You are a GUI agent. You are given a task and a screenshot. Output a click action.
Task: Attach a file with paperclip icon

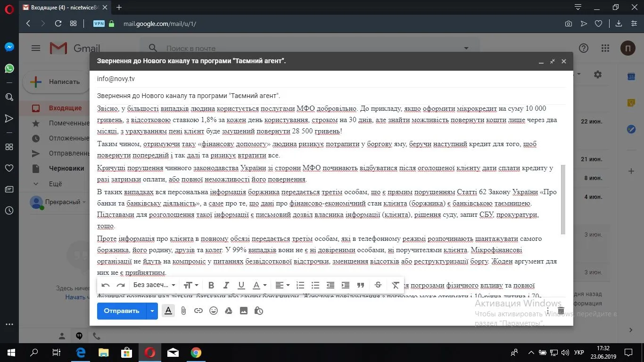pyautogui.click(x=183, y=311)
